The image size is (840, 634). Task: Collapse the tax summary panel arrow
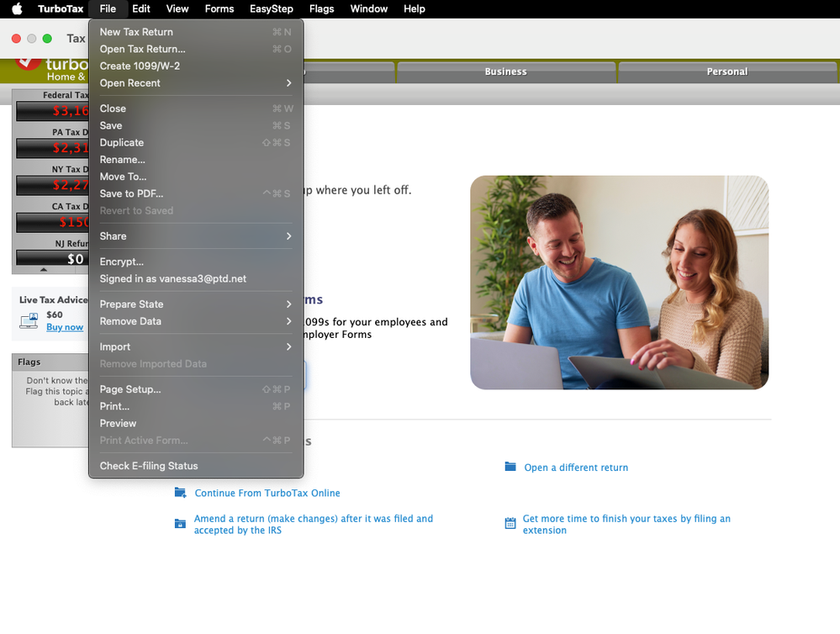[x=44, y=270]
